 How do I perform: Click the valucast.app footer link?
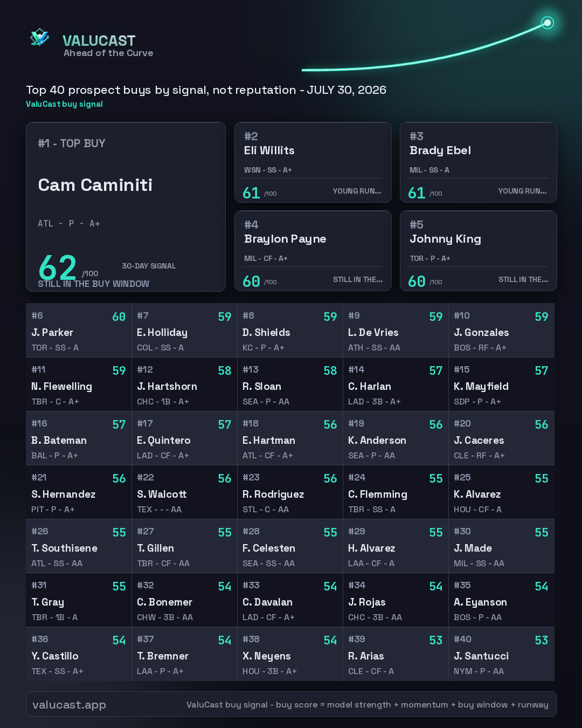pos(69,704)
